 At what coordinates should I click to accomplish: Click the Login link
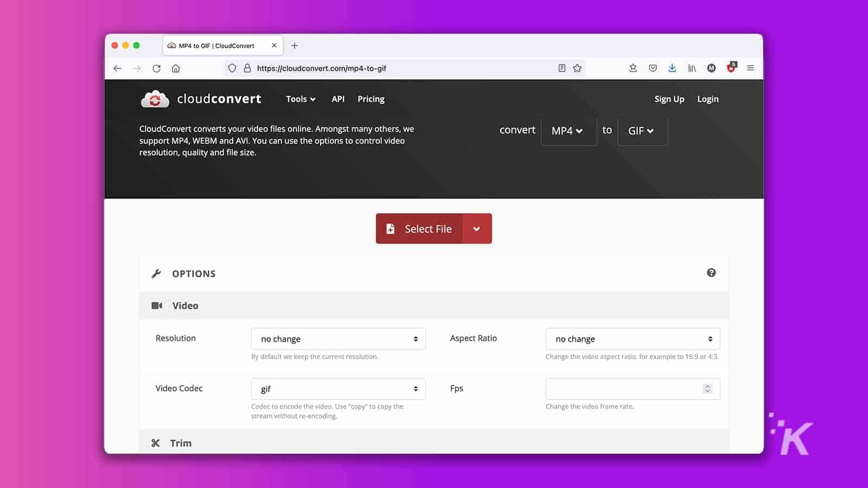pyautogui.click(x=708, y=99)
